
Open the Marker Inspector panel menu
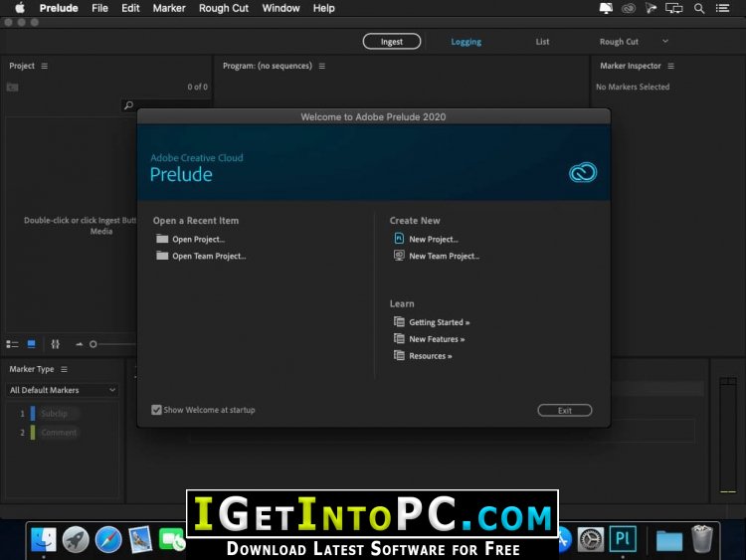click(670, 66)
